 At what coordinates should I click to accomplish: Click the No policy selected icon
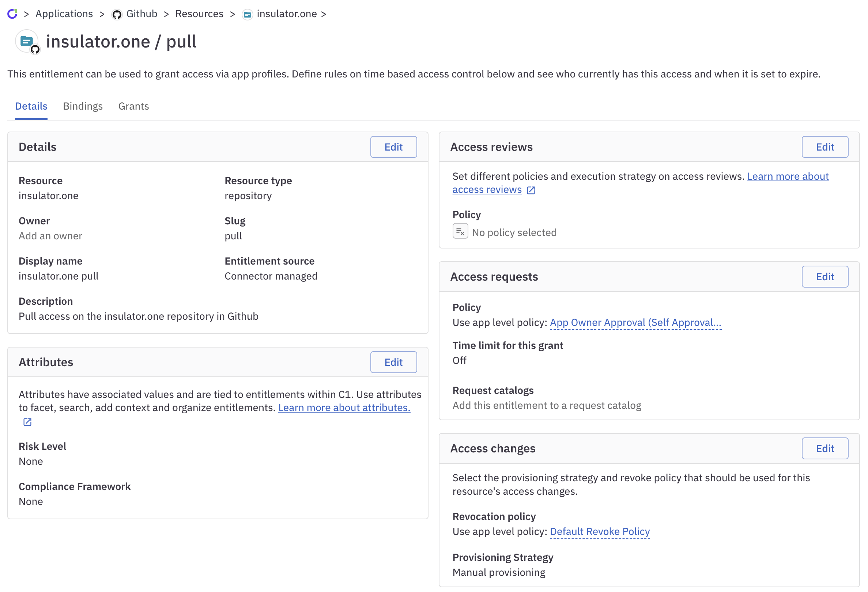(x=460, y=231)
